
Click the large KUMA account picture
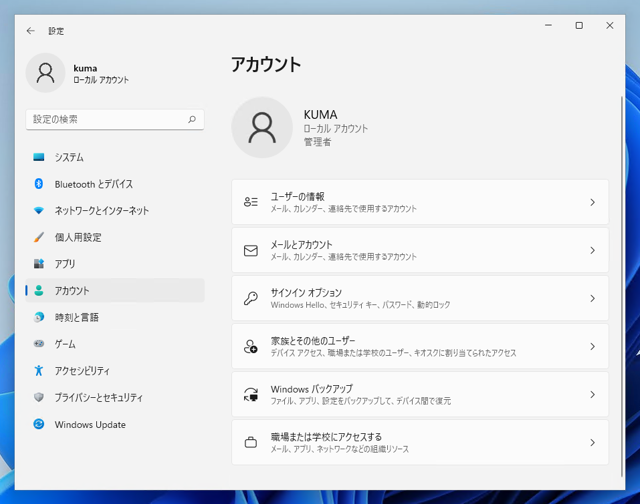pos(262,127)
